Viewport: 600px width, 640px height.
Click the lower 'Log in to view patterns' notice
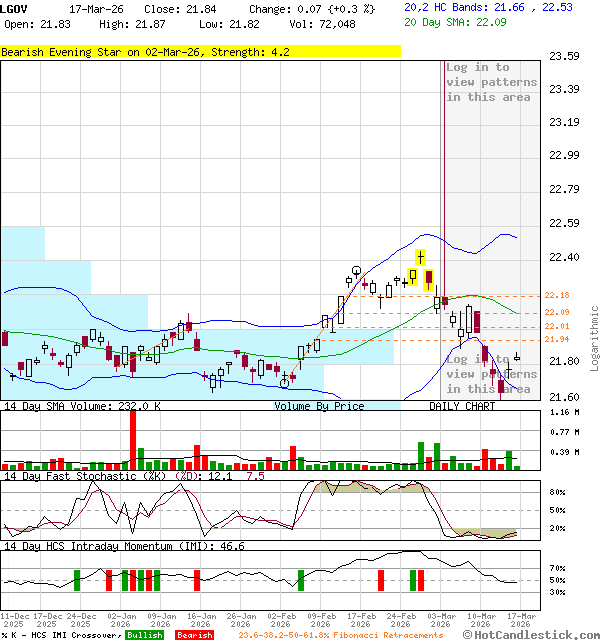(x=491, y=374)
